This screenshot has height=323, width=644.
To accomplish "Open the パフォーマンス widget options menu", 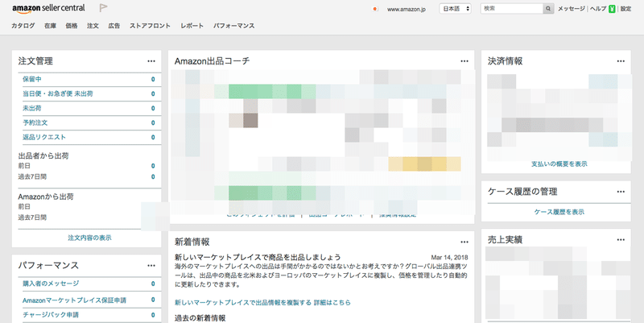I will tap(151, 266).
